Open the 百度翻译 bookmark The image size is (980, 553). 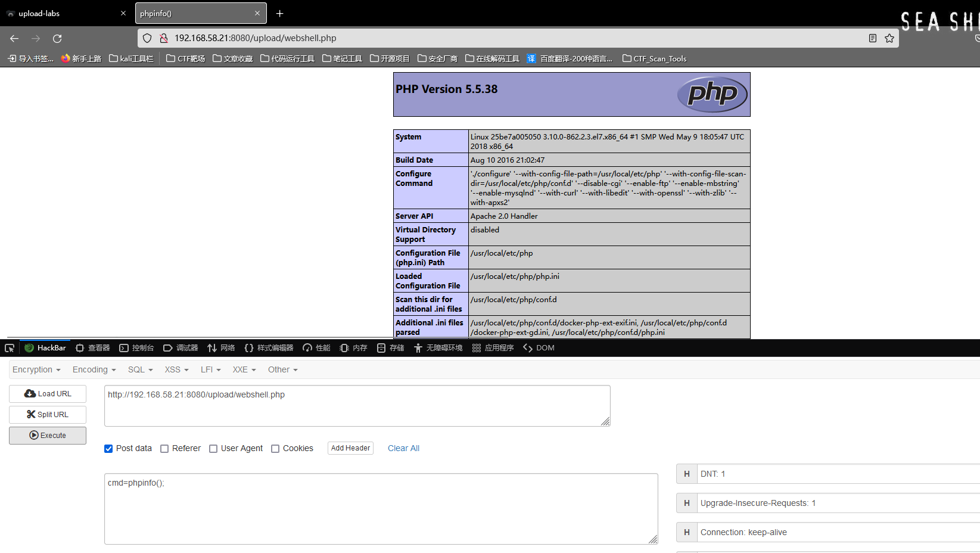click(x=570, y=58)
